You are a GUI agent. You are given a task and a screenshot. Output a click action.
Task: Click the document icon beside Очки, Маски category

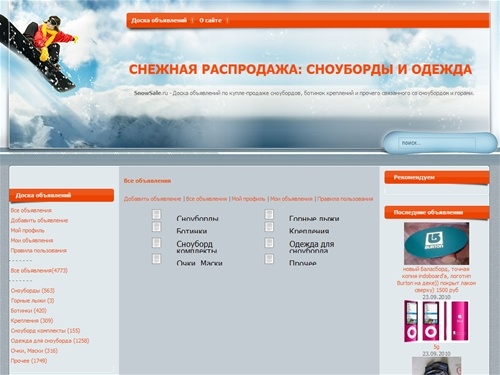(157, 259)
